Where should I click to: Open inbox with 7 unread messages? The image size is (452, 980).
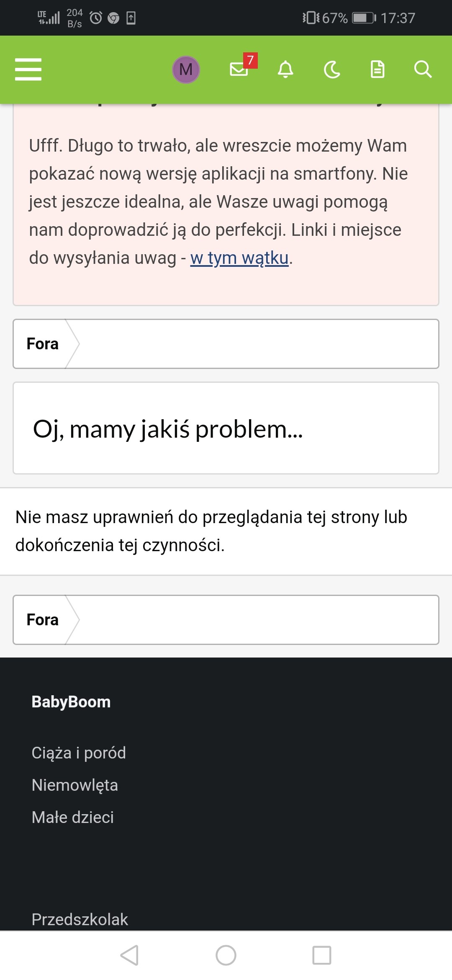click(240, 69)
